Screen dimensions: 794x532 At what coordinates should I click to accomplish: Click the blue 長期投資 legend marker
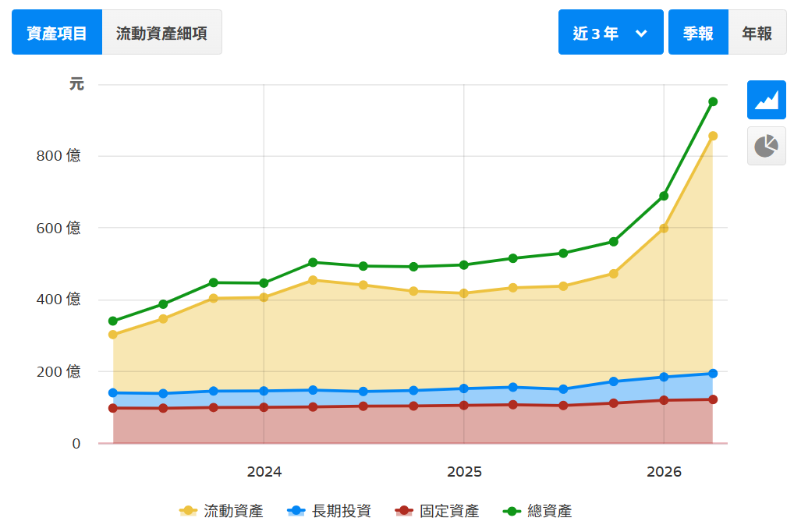coord(296,511)
